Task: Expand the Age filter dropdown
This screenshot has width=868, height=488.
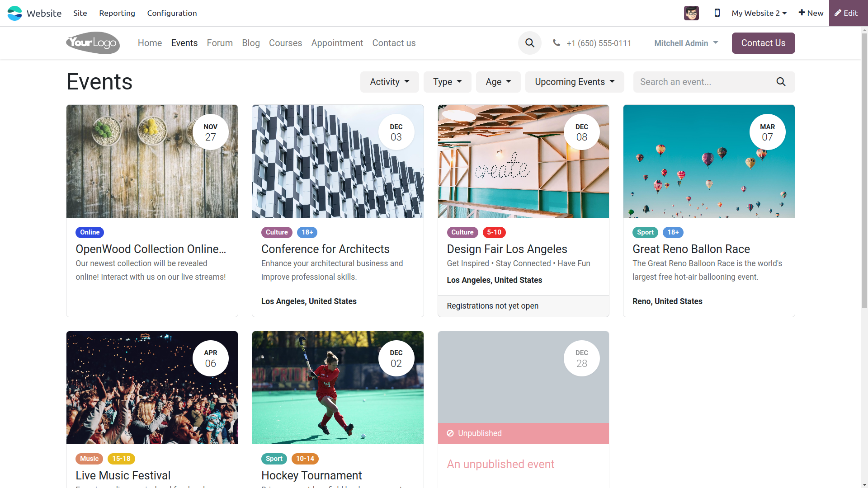Action: (498, 82)
